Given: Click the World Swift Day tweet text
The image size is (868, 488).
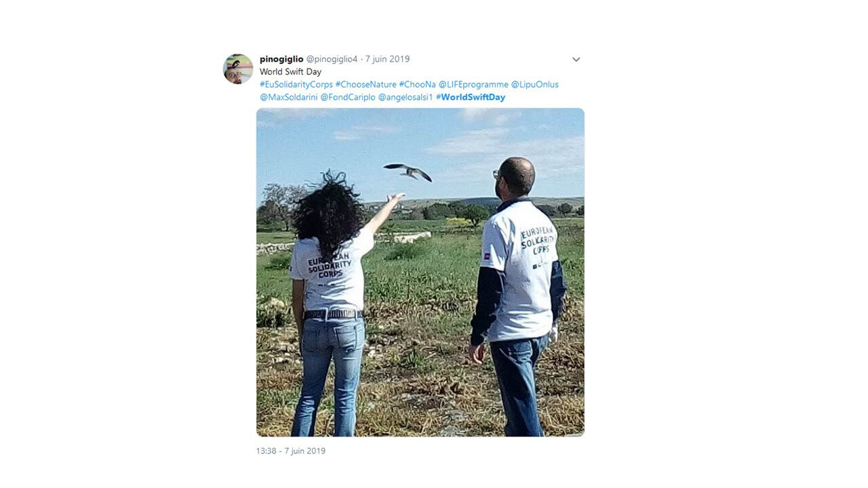Looking at the screenshot, I should pos(290,72).
